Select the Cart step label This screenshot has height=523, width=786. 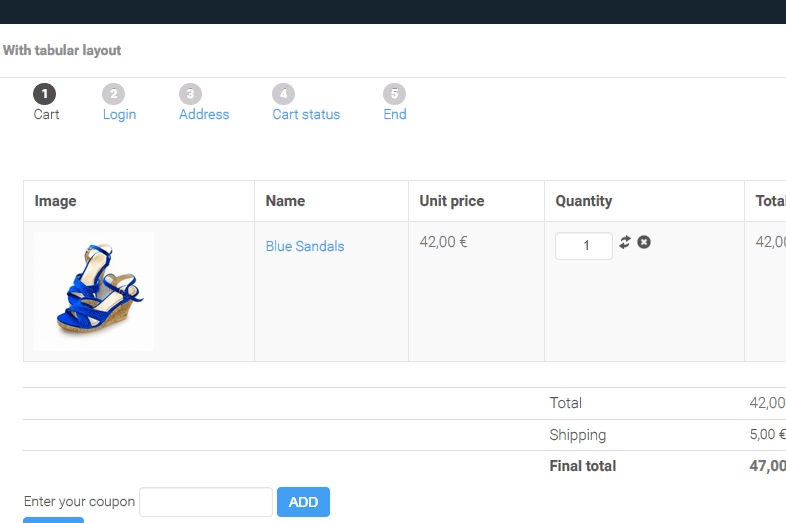46,114
